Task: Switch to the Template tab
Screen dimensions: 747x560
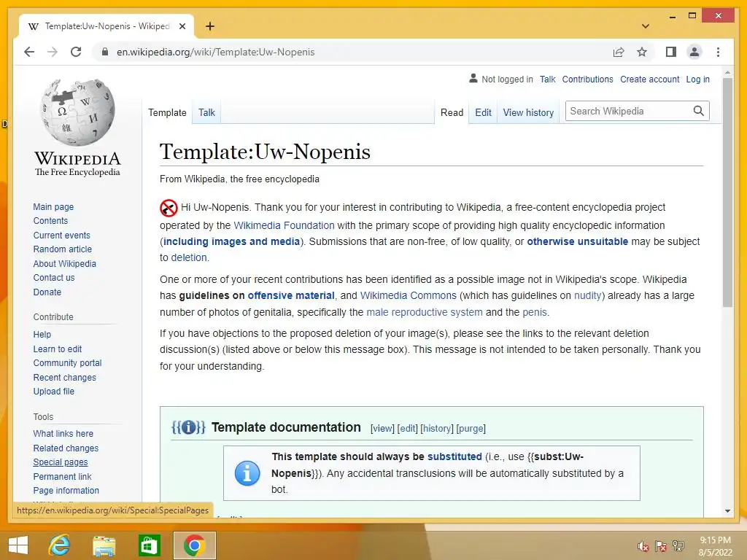Action: (x=167, y=113)
